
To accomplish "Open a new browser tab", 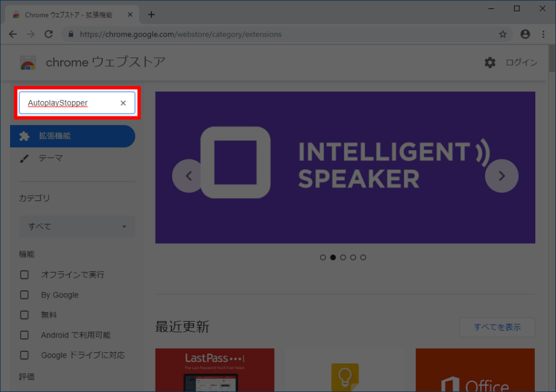I will pyautogui.click(x=151, y=14).
